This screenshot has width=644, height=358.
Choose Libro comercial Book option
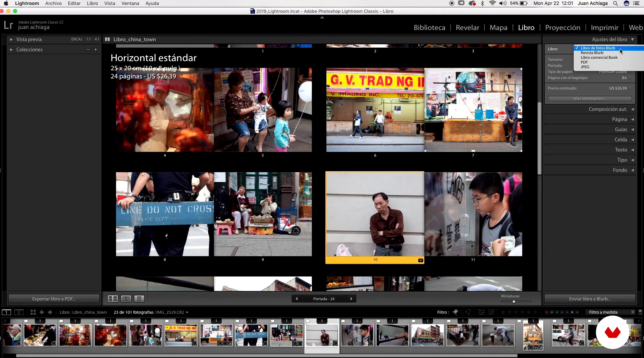tap(599, 57)
